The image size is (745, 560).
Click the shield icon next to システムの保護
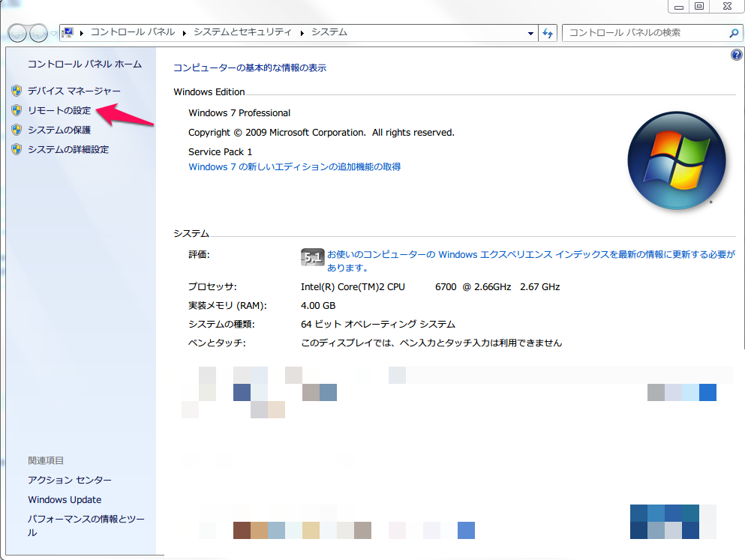pyautogui.click(x=17, y=130)
